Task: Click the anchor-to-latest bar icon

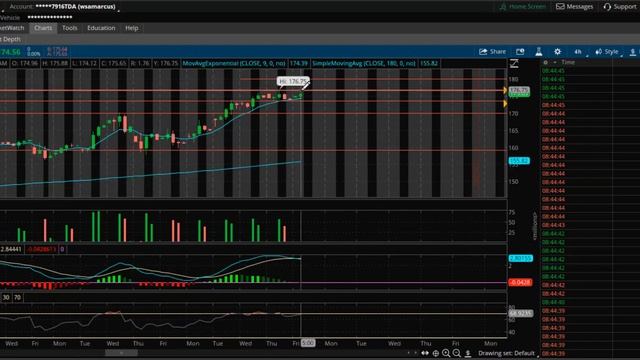Action: click(x=468, y=353)
